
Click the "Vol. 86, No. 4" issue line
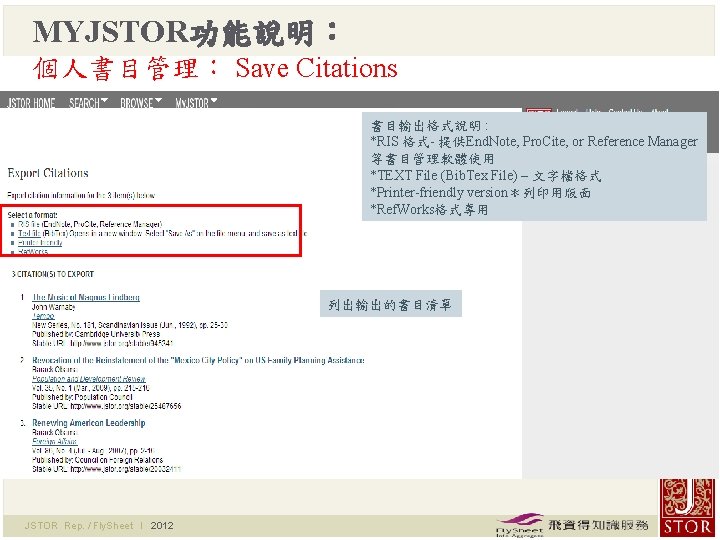pos(94,450)
